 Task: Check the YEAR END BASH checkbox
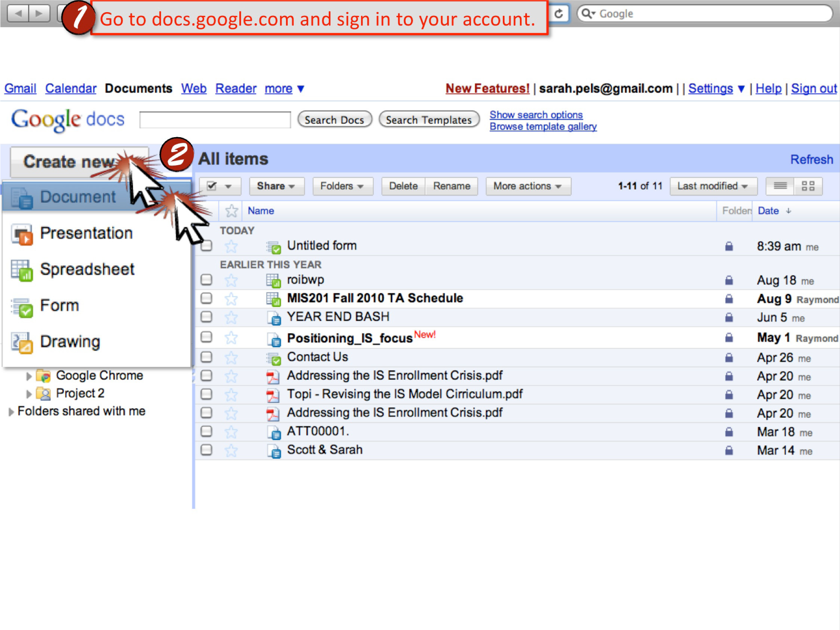(x=206, y=317)
